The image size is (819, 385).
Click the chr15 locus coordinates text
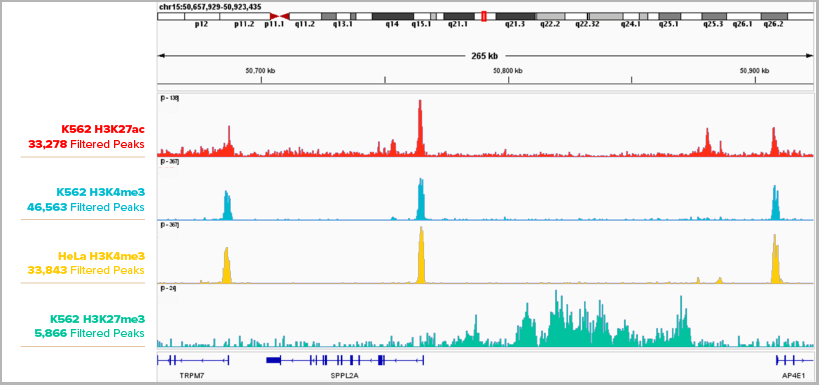210,6
